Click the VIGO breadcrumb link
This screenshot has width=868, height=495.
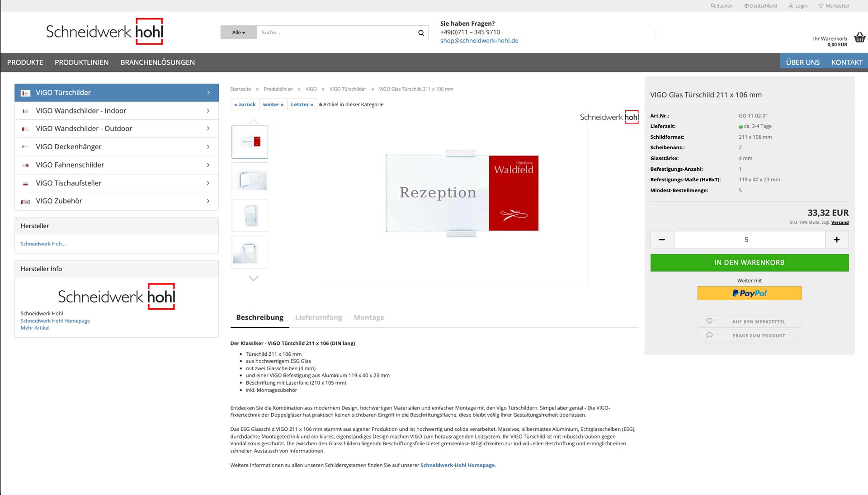tap(311, 89)
